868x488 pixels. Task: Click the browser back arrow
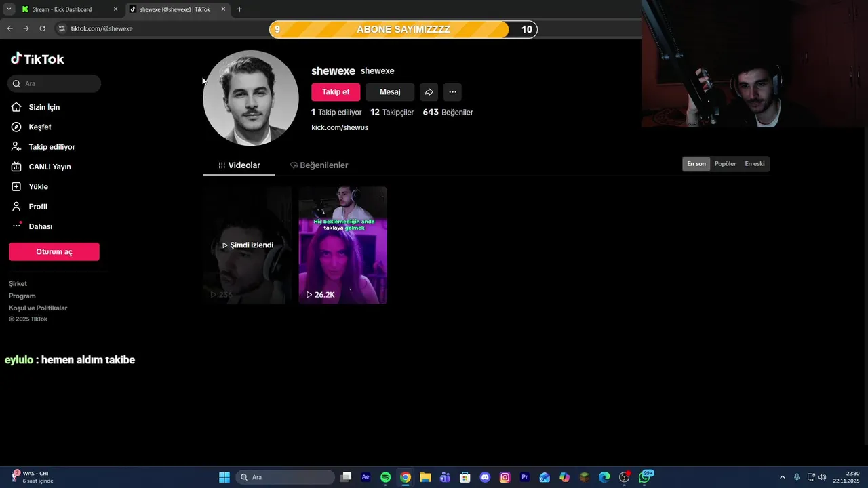9,28
